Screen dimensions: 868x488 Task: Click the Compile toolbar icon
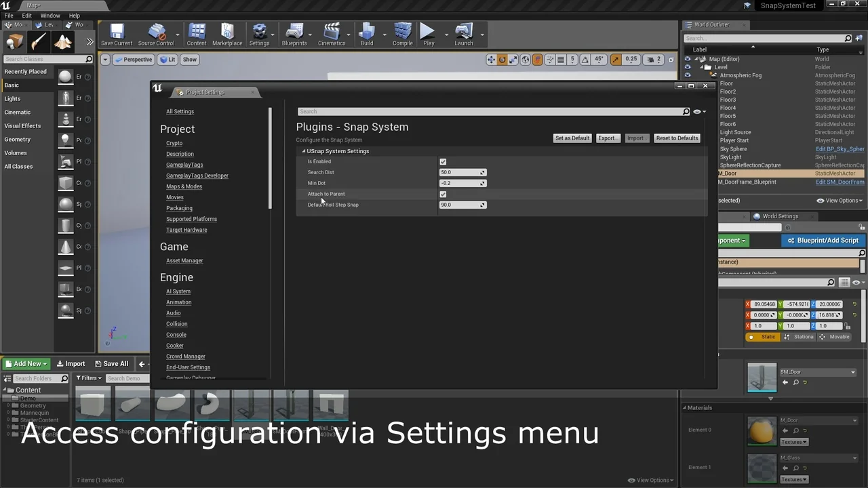[x=403, y=34]
